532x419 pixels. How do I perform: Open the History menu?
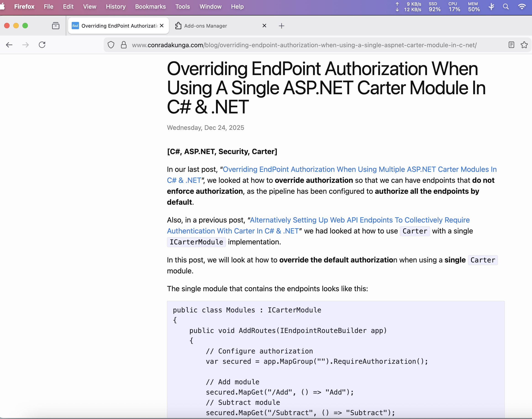pos(116,7)
